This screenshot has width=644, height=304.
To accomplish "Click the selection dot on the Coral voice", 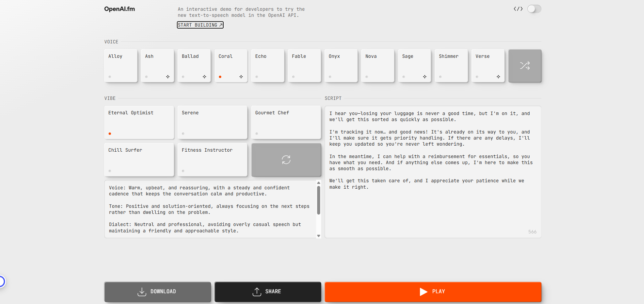I will pos(220,77).
